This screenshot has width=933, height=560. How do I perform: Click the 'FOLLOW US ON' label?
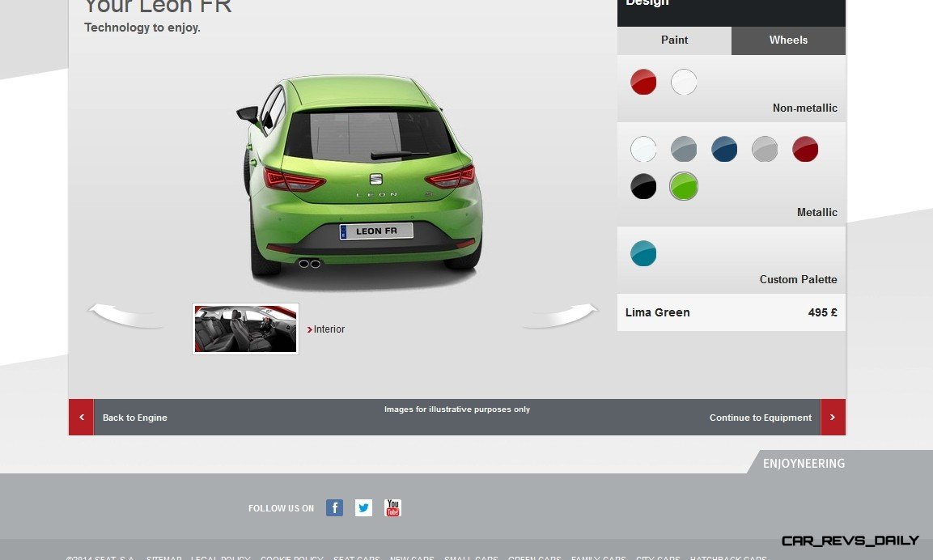(281, 508)
